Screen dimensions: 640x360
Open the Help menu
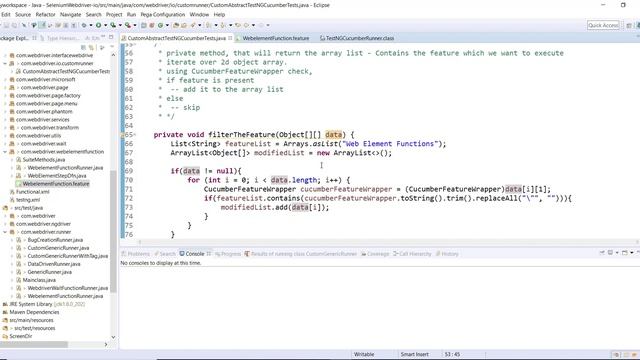click(219, 14)
